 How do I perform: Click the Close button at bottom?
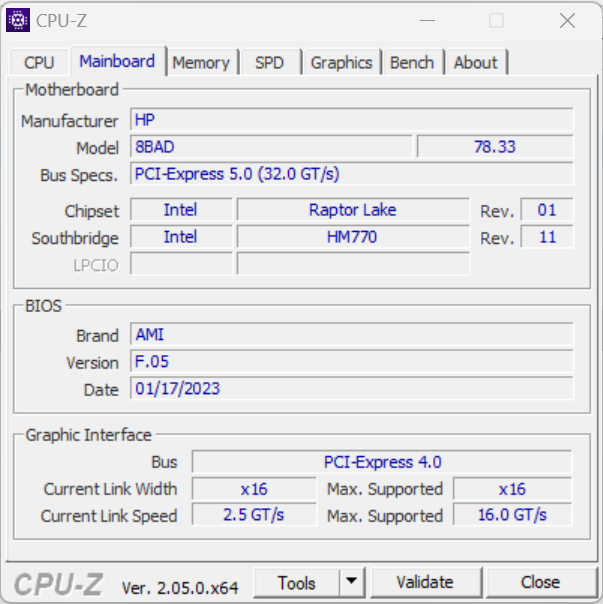click(540, 582)
